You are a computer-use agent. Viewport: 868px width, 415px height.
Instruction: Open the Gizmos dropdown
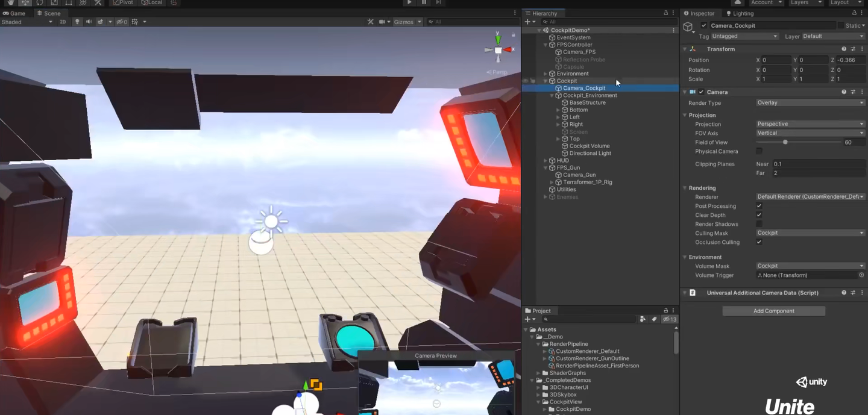point(407,22)
